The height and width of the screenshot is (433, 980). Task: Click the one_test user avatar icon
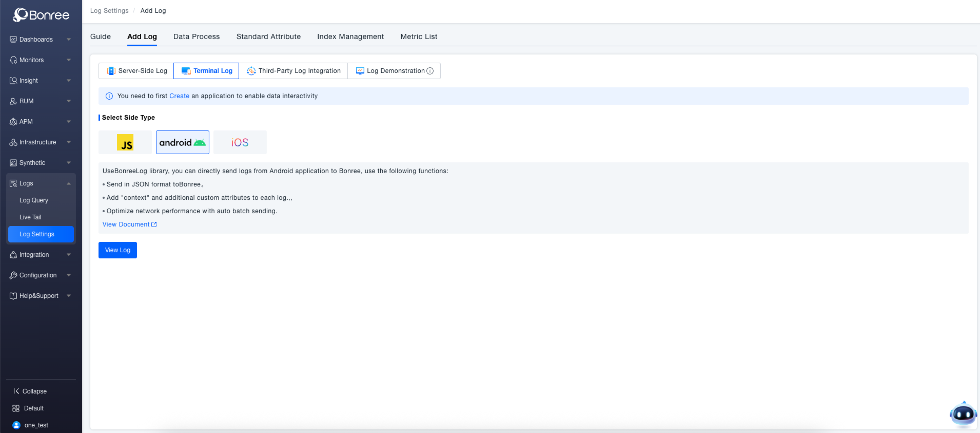pos(16,425)
